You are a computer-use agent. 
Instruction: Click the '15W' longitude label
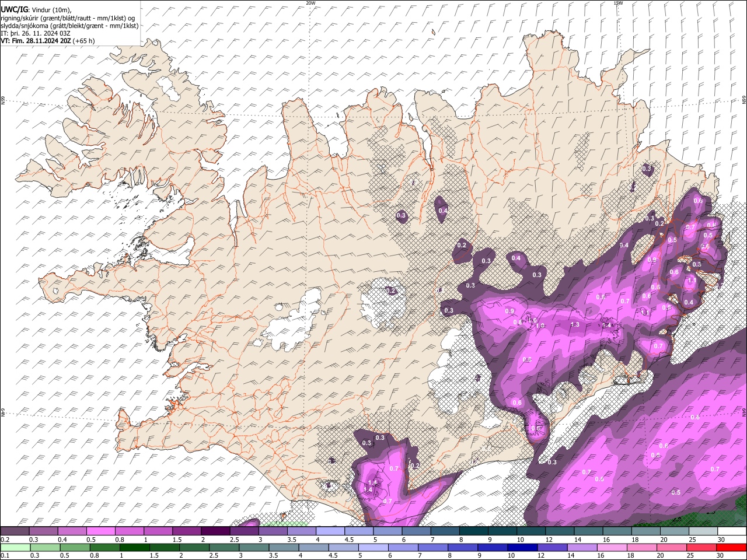pos(618,3)
